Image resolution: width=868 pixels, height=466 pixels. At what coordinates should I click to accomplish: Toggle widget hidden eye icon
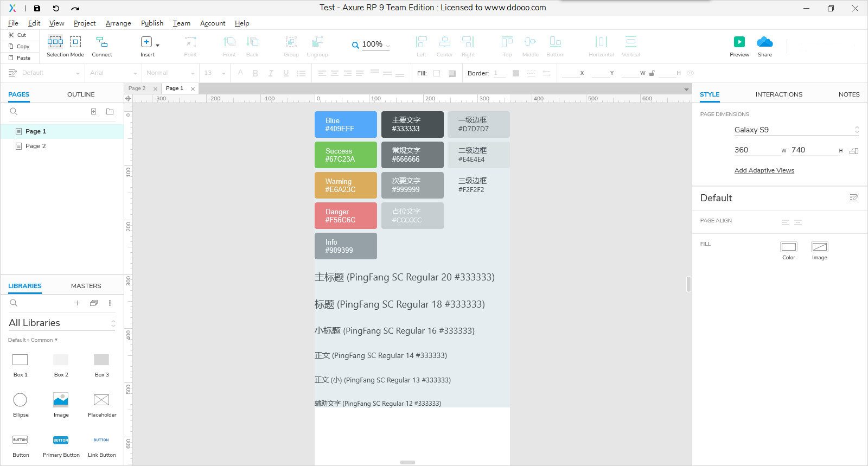click(691, 73)
